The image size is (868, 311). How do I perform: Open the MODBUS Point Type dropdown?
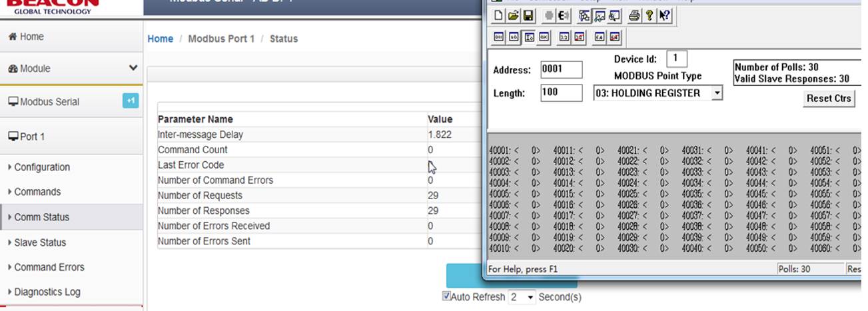tap(658, 93)
